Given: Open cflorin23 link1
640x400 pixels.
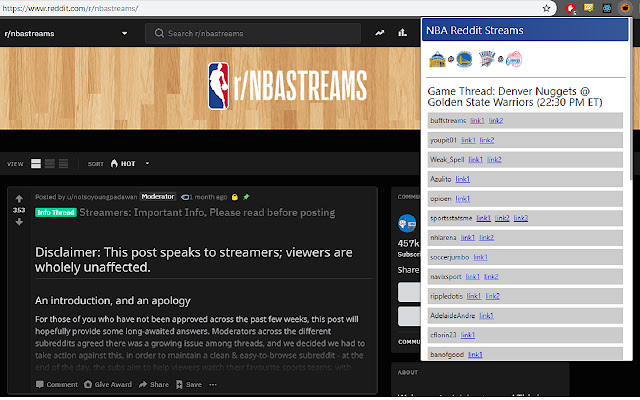Looking at the screenshot, I should coord(468,335).
